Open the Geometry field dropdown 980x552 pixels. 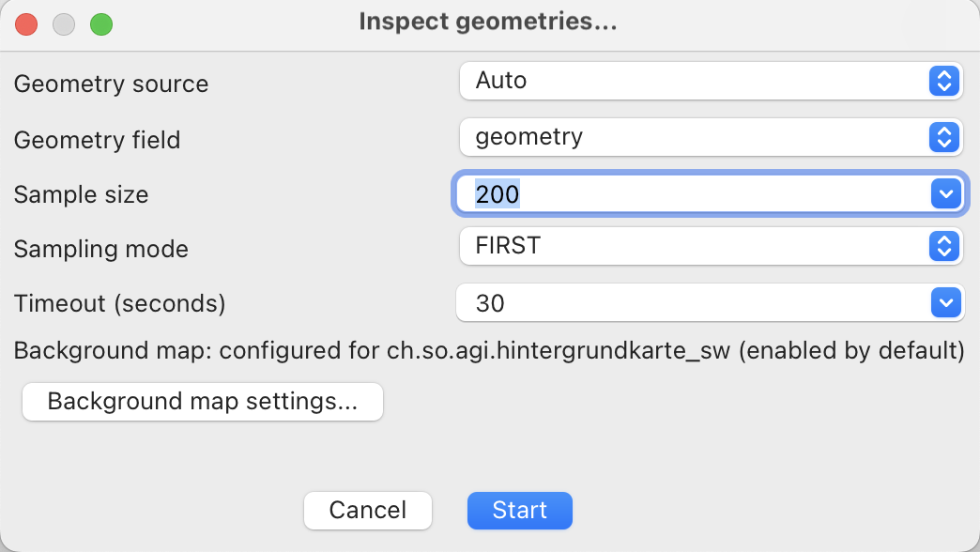click(x=710, y=137)
